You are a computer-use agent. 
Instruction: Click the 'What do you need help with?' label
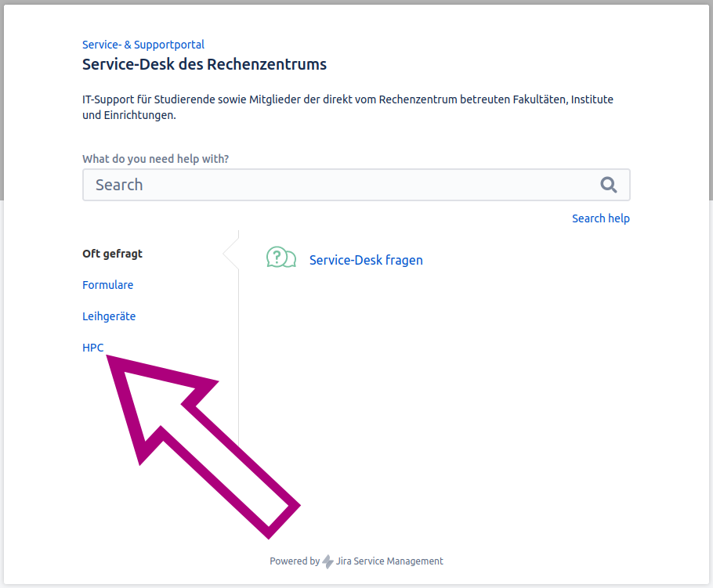point(155,159)
